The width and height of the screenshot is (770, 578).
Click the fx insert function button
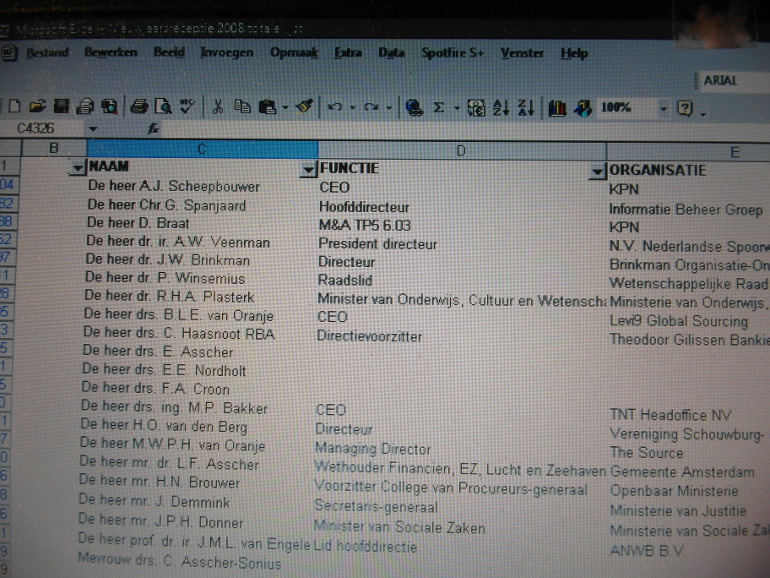[x=153, y=129]
